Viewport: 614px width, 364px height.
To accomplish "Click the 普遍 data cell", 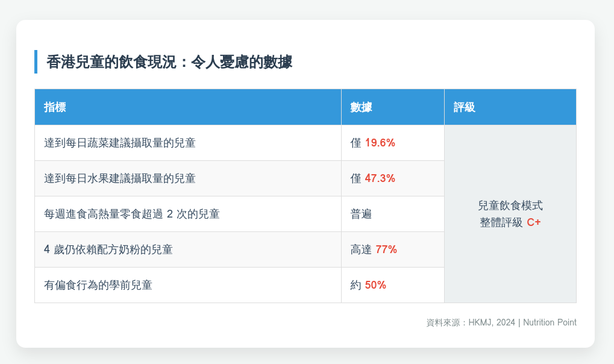I will [x=362, y=214].
